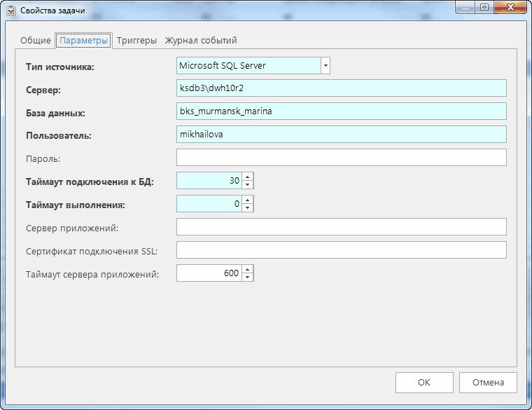This screenshot has width=532, height=410.
Task: Click the Сервер приложений input field
Action: point(341,227)
